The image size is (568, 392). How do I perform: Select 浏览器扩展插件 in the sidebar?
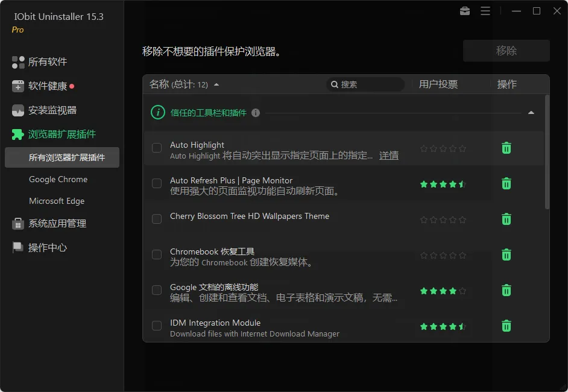pos(62,134)
